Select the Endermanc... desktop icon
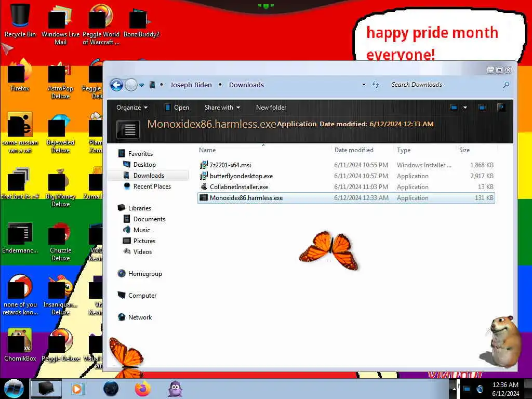 (20, 237)
